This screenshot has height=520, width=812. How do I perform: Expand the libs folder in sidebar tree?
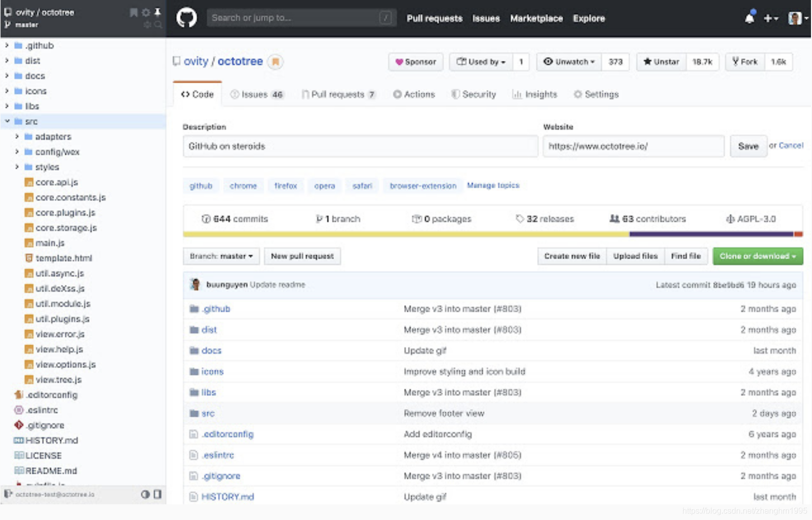click(7, 106)
